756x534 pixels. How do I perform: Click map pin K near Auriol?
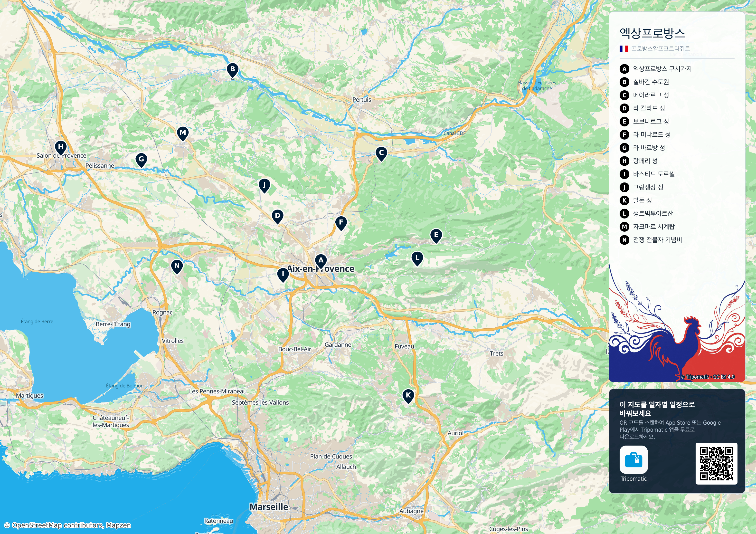click(408, 396)
